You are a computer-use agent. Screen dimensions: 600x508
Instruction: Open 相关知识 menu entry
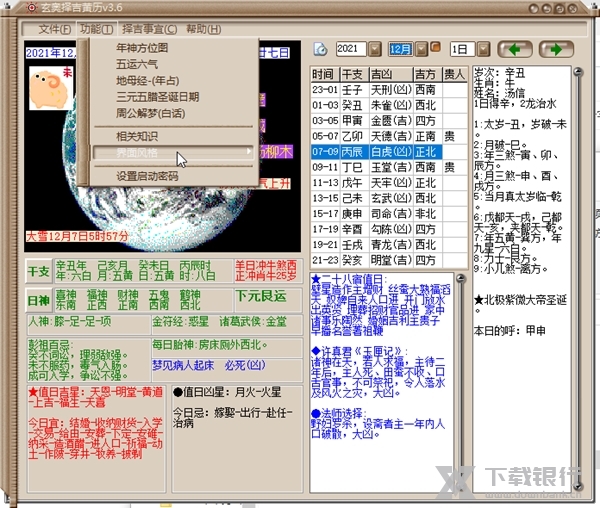(137, 136)
